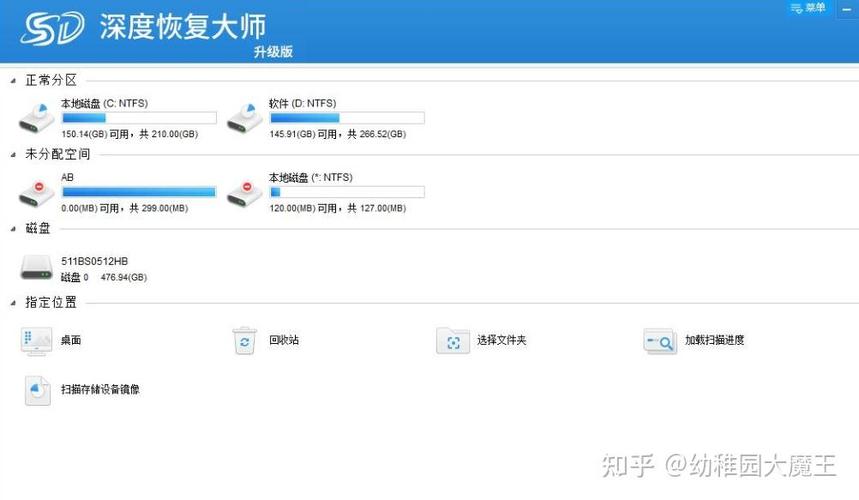Click the C: drive usage bar
The width and height of the screenshot is (859, 500).
(x=139, y=118)
